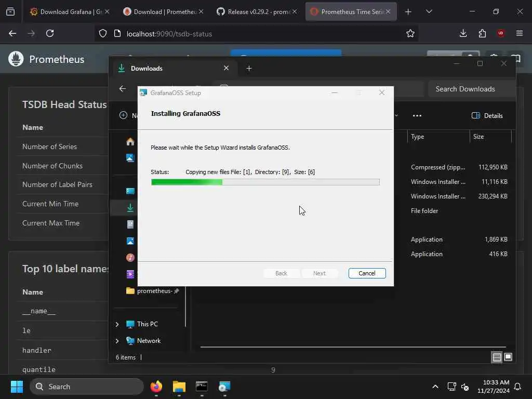The width and height of the screenshot is (532, 399).
Task: Click the Search Downloads field
Action: coord(472,89)
